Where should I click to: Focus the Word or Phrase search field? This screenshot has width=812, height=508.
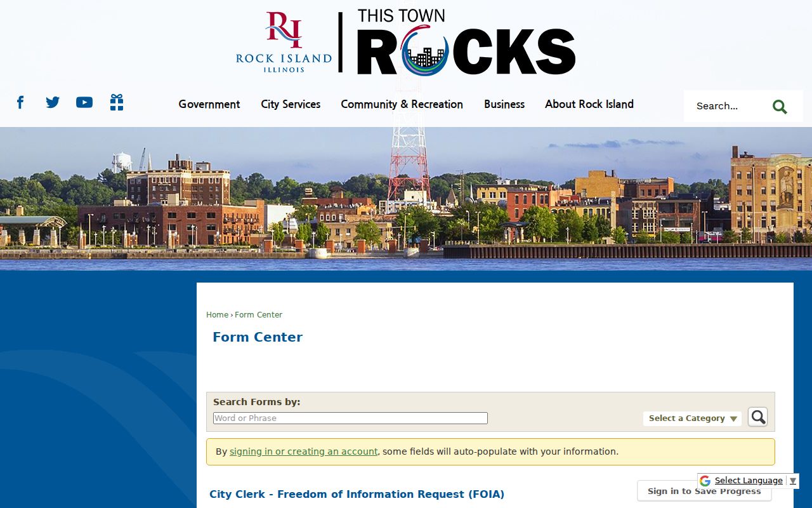(x=350, y=418)
